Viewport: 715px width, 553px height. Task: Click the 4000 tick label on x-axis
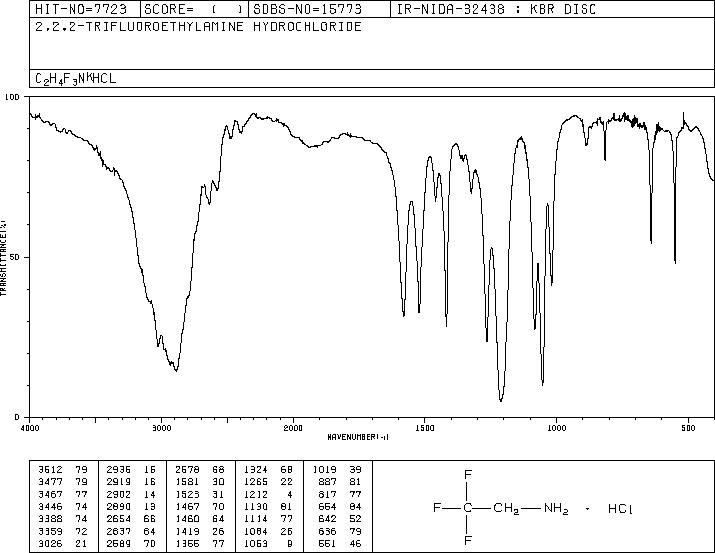pos(30,428)
